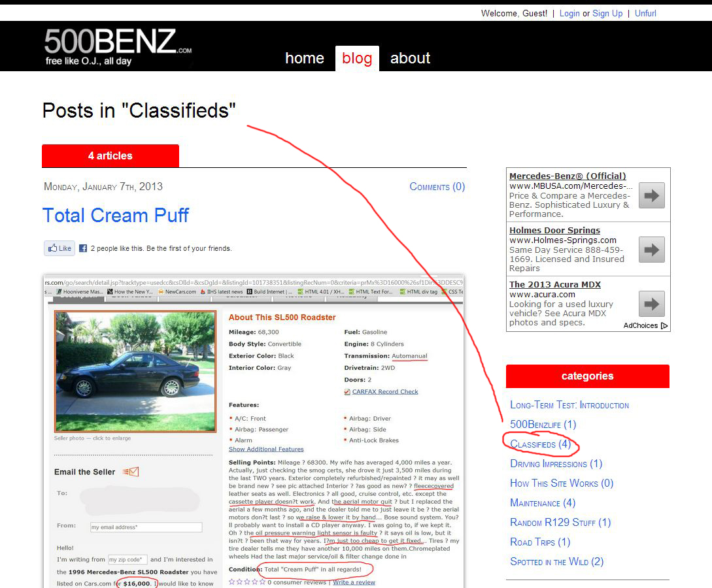
Task: Click the Login link
Action: [569, 13]
